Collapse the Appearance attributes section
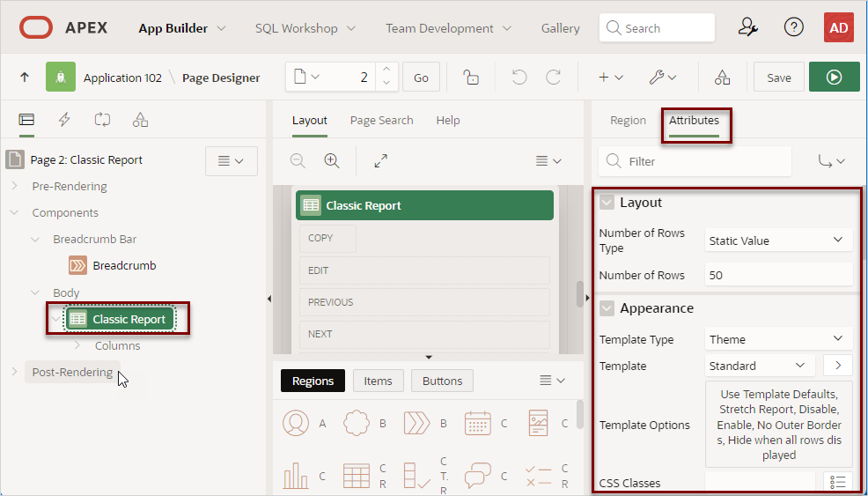The width and height of the screenshot is (868, 496). click(x=607, y=308)
